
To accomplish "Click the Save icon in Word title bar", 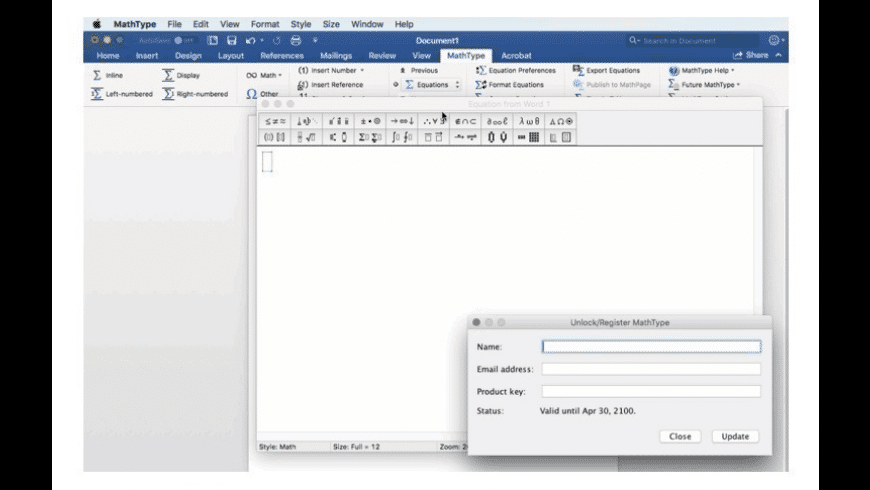I will 231,40.
